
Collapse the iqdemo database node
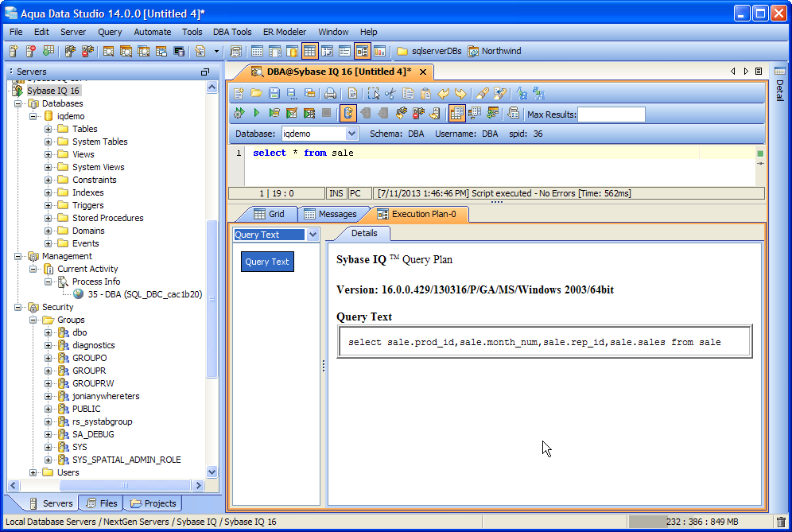(33, 116)
